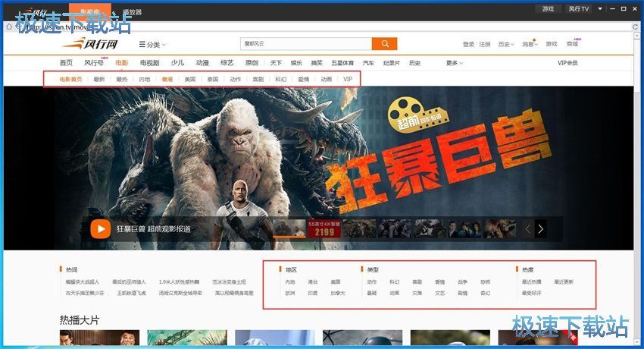Open the 消息 messages dropdown
The image size is (644, 349).
[530, 44]
